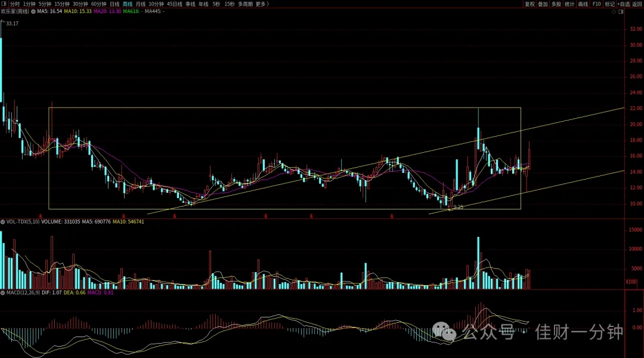Open the main chart indicator dropdown arrow
This screenshot has width=644, height=358.
click(33, 11)
